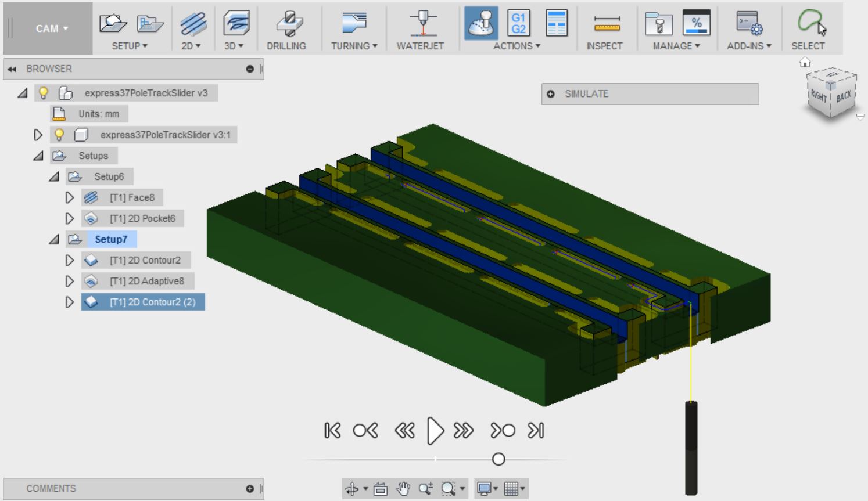Click the Task Manager percent icon
The image size is (868, 501).
coord(696,23)
